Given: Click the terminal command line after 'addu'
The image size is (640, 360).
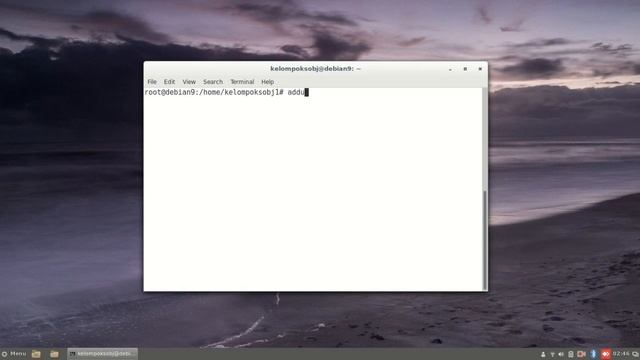Looking at the screenshot, I should (x=307, y=92).
